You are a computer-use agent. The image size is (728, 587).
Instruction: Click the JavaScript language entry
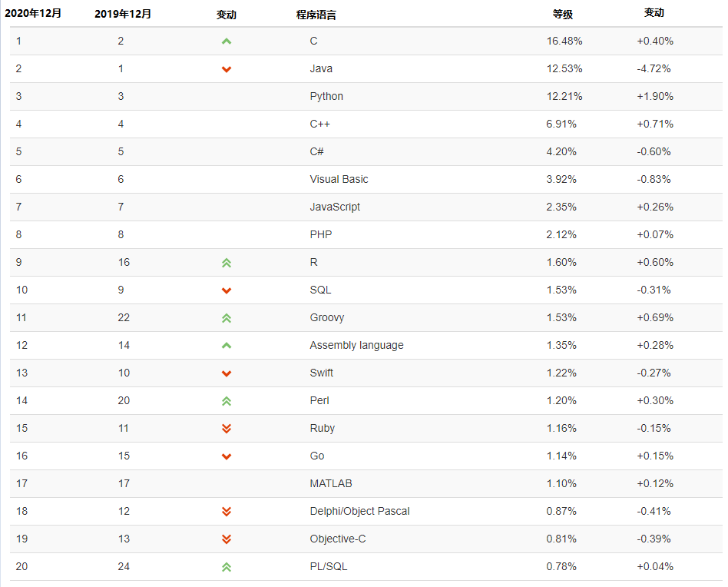point(335,207)
